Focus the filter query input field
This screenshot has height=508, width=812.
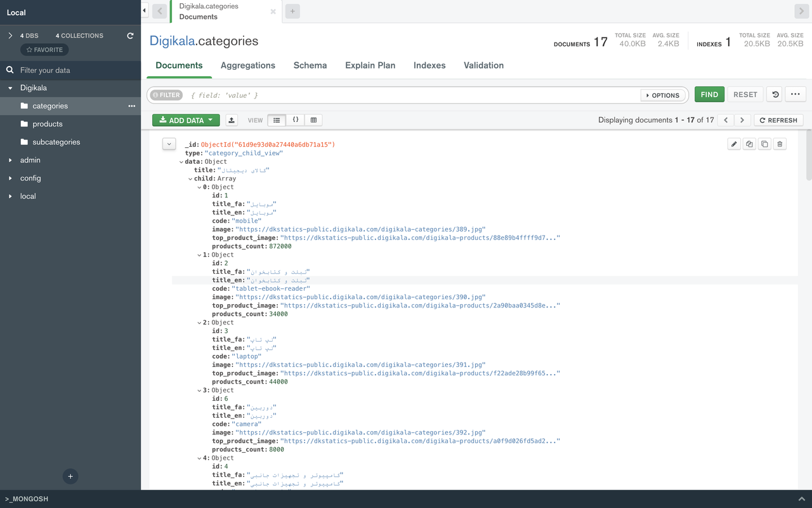(412, 95)
